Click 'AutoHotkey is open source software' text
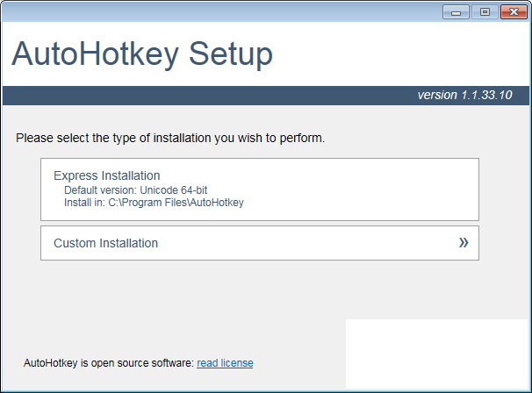Viewport: 532px width, 393px height. (109, 363)
